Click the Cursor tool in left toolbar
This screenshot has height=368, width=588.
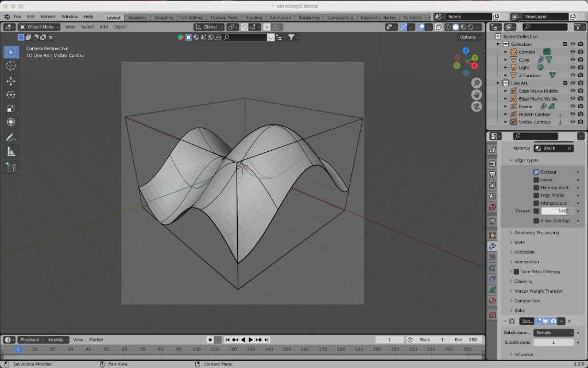pos(11,66)
